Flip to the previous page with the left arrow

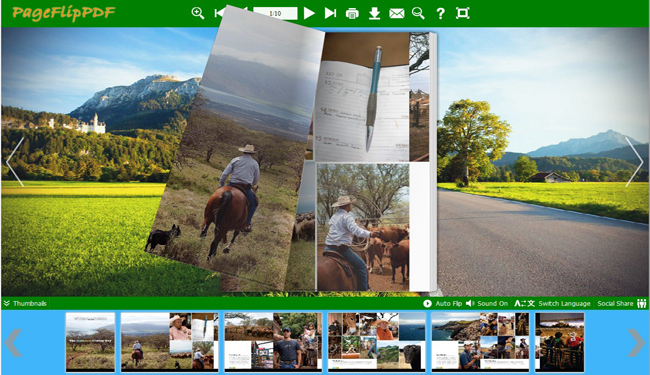[x=15, y=162]
